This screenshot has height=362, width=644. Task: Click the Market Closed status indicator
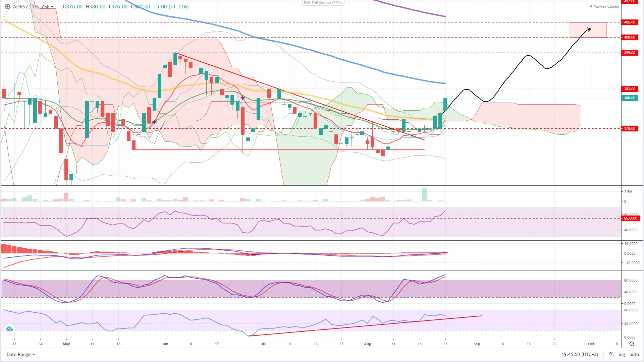tap(604, 6)
